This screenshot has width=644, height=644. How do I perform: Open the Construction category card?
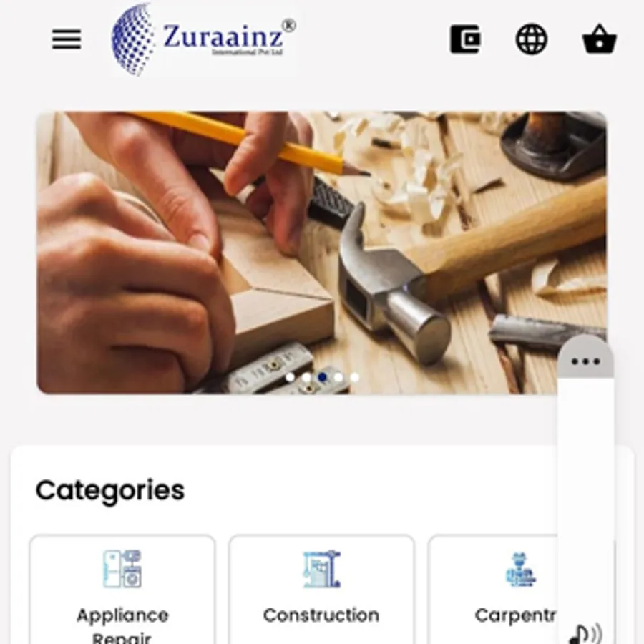(x=321, y=590)
